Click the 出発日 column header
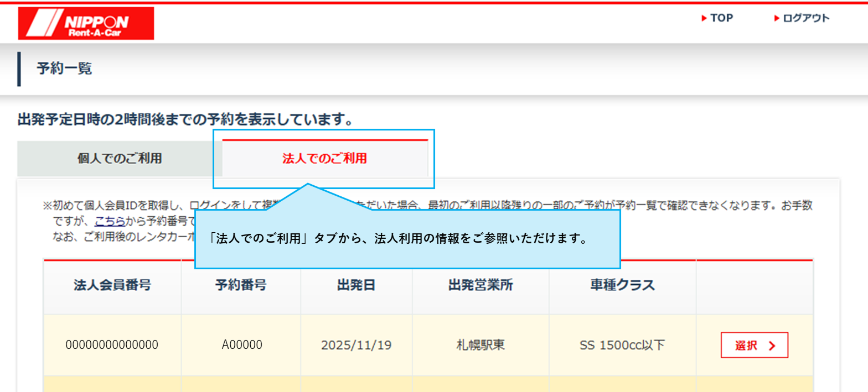 tap(356, 286)
